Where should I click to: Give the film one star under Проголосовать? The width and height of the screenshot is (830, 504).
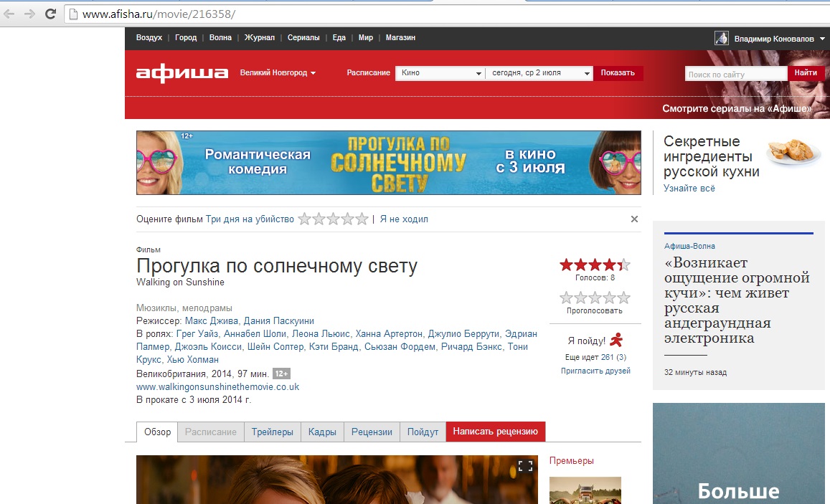(567, 298)
